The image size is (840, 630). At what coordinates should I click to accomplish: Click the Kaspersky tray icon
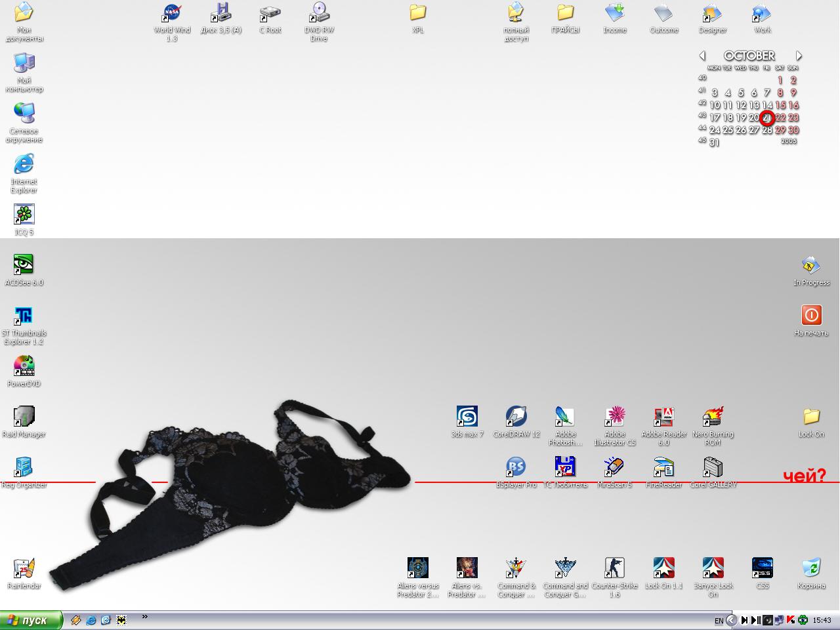(x=791, y=620)
